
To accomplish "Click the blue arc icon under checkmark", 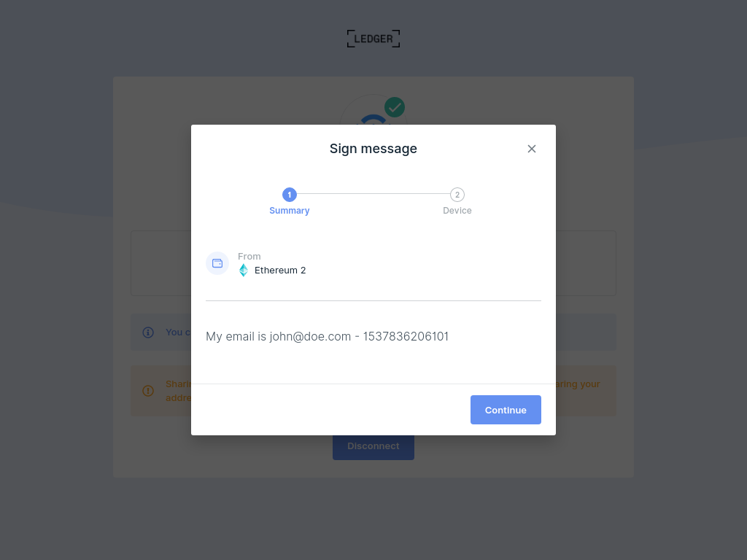I will click(x=373, y=120).
